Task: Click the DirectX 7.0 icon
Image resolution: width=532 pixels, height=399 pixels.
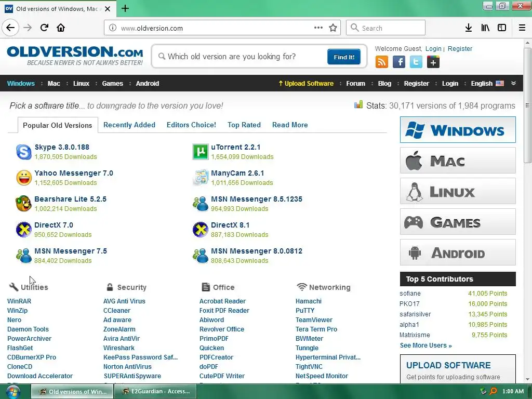Action: (x=24, y=230)
